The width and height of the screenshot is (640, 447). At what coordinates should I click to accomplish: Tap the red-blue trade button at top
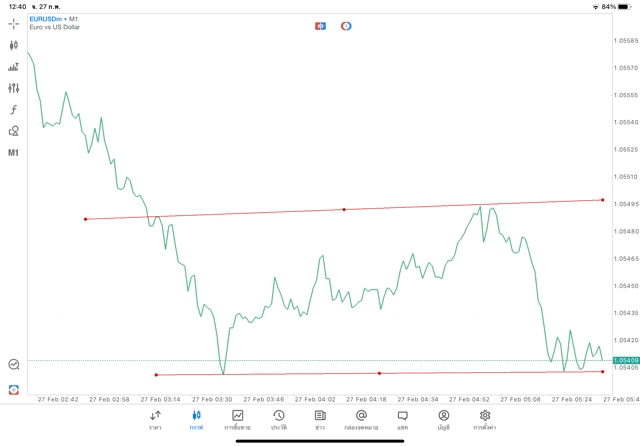pyautogui.click(x=320, y=25)
